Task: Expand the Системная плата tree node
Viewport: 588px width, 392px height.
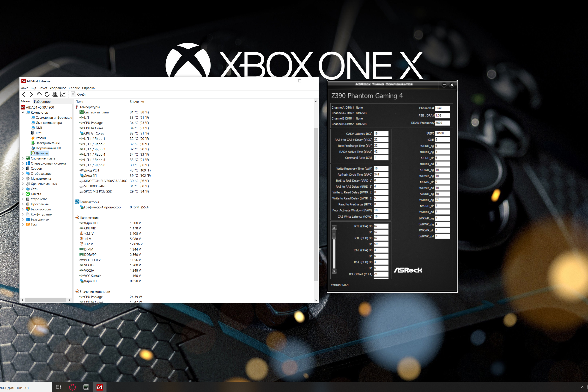Action: coord(23,158)
